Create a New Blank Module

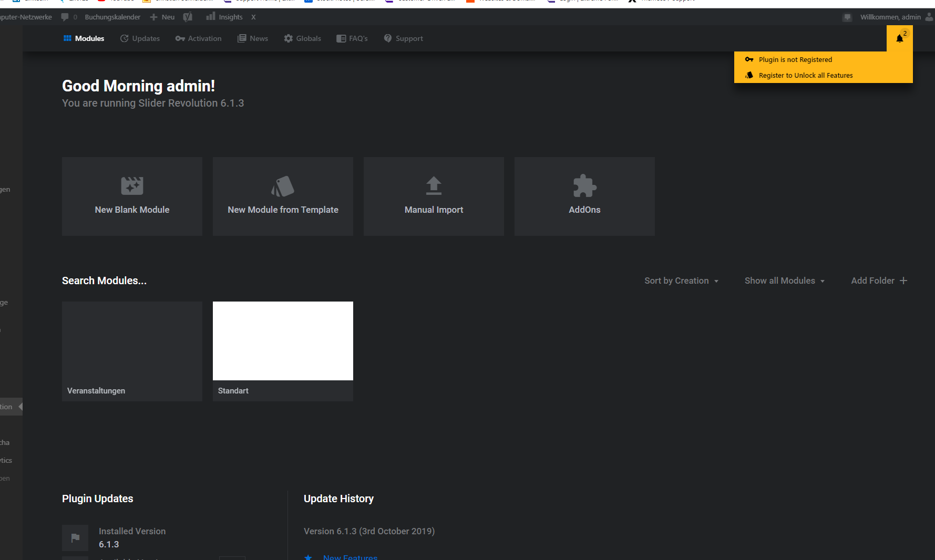132,196
